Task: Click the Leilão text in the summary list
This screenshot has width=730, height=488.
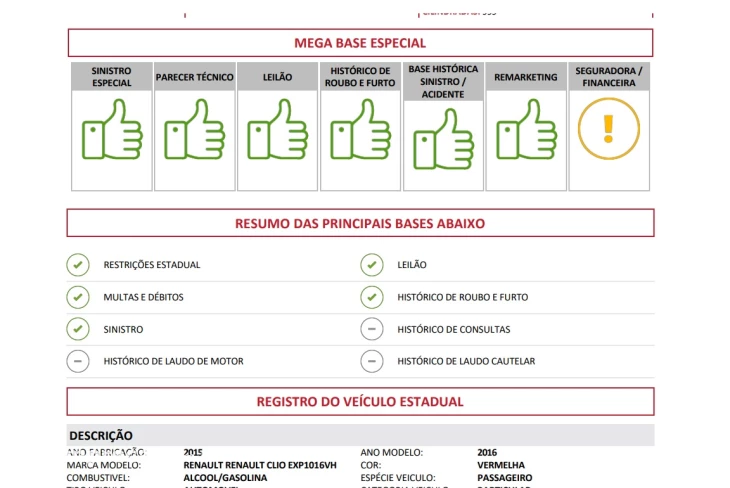Action: click(x=412, y=265)
